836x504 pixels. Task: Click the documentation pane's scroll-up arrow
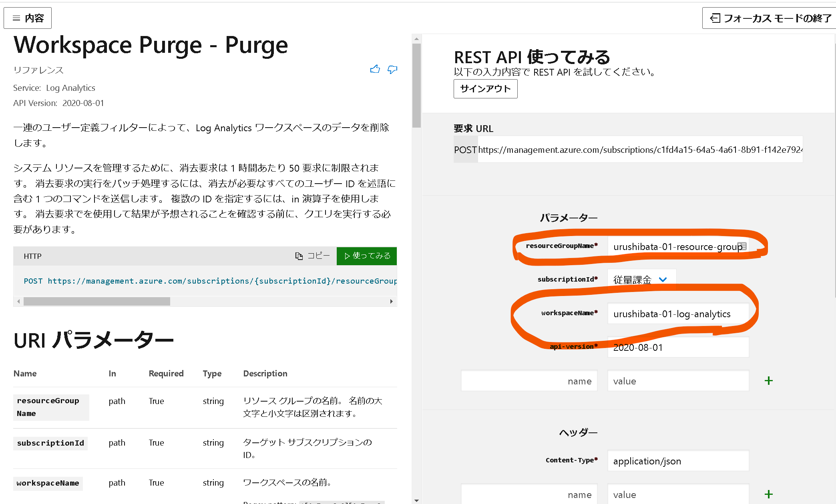(416, 39)
